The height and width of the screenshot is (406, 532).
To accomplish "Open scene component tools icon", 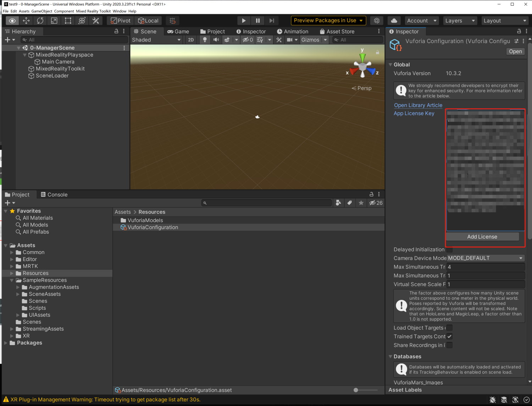I will point(279,40).
